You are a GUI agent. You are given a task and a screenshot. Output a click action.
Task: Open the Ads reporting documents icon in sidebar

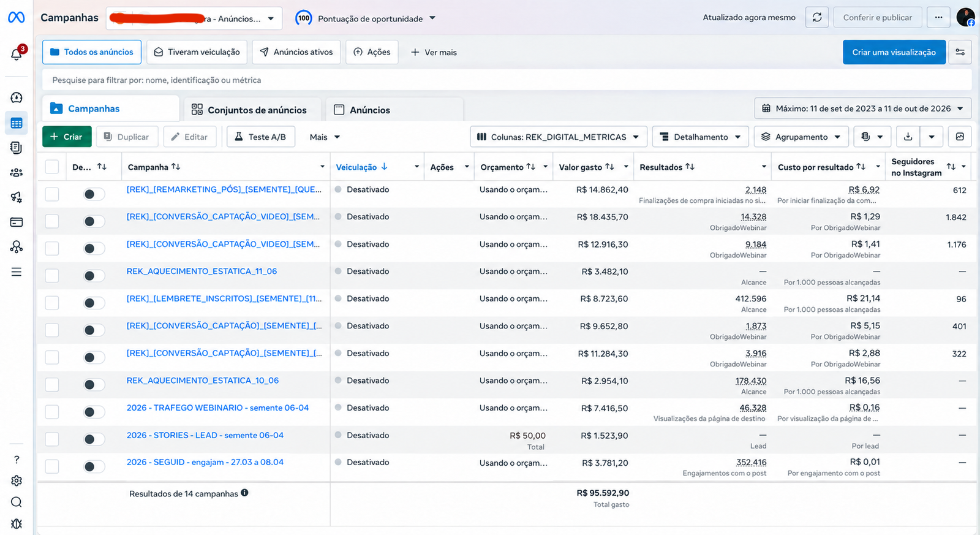point(17,148)
